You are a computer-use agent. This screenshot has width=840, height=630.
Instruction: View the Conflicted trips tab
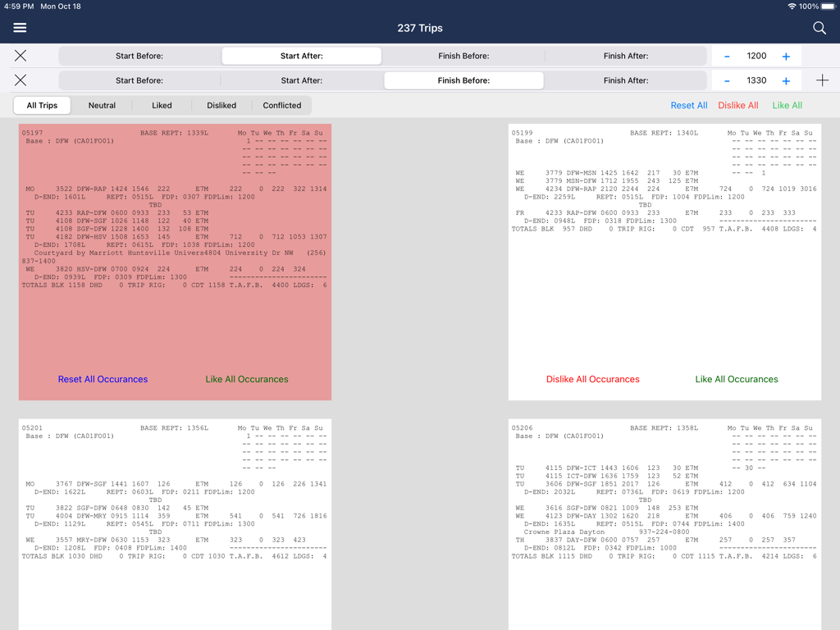pos(281,105)
